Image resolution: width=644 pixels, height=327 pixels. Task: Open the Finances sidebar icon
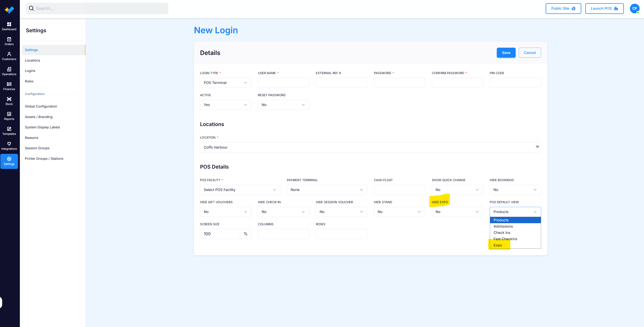[9, 84]
